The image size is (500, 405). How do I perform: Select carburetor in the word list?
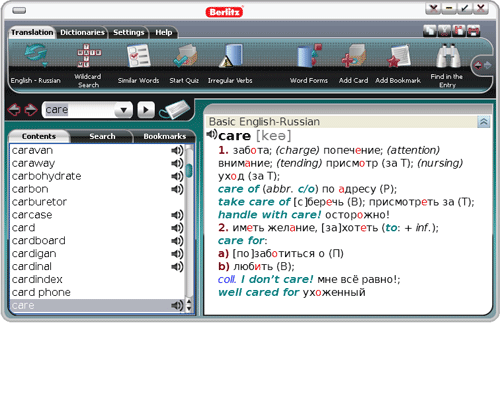click(97, 202)
